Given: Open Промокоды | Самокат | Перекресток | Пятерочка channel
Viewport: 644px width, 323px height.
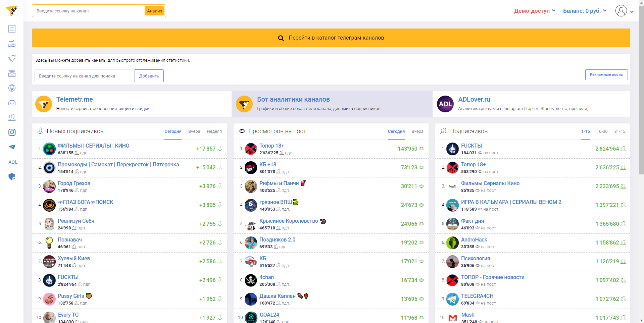Looking at the screenshot, I should click(118, 164).
